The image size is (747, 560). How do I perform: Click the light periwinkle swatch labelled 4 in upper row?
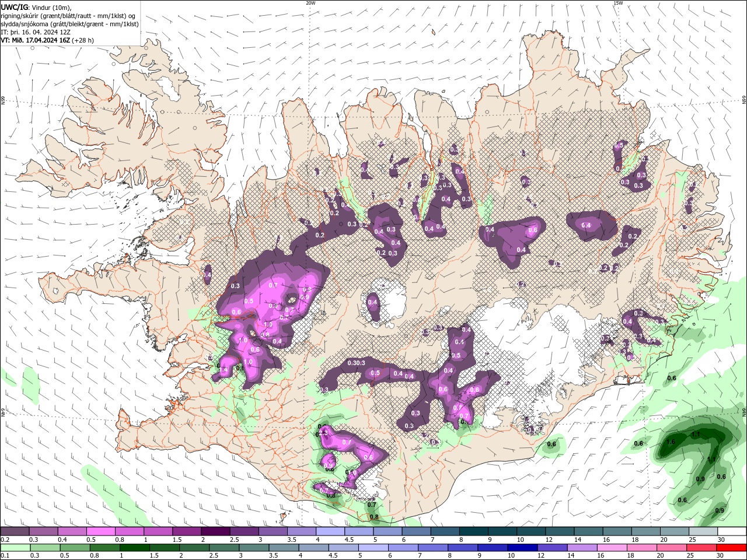click(330, 531)
